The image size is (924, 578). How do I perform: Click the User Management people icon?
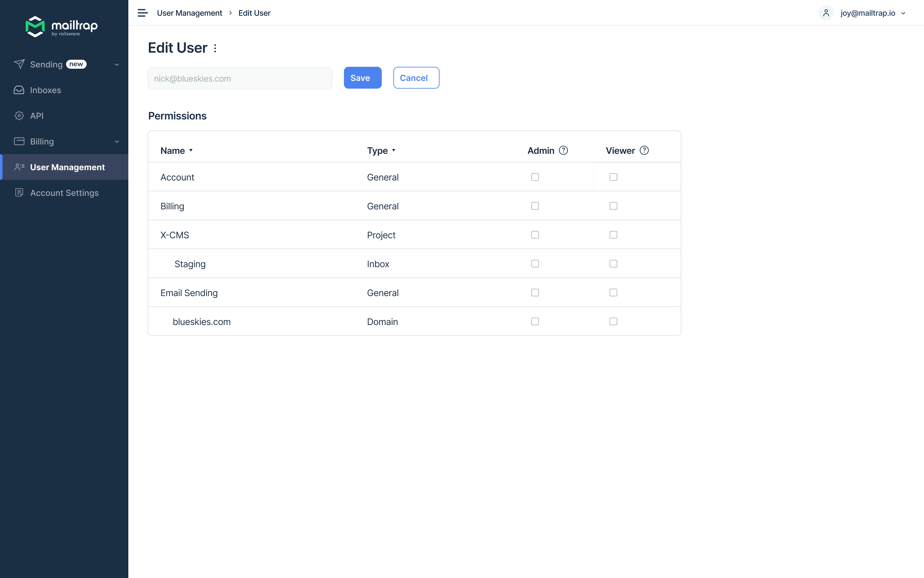[19, 167]
